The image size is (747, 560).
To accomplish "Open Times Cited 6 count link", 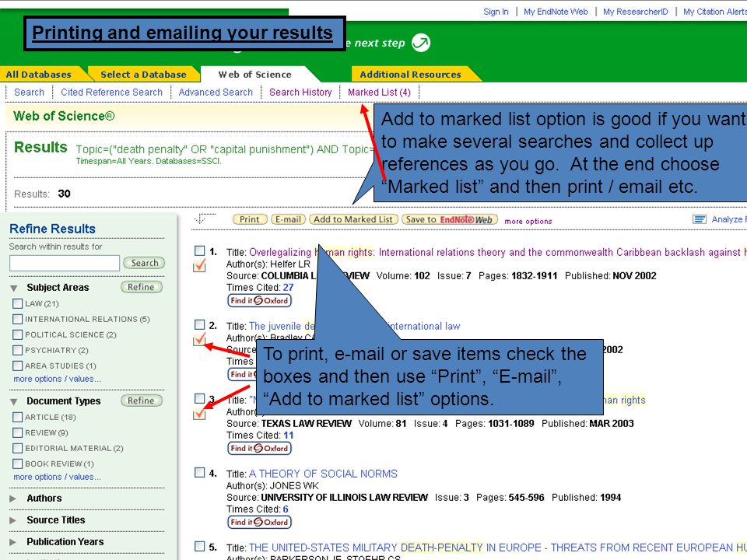I will click(286, 509).
